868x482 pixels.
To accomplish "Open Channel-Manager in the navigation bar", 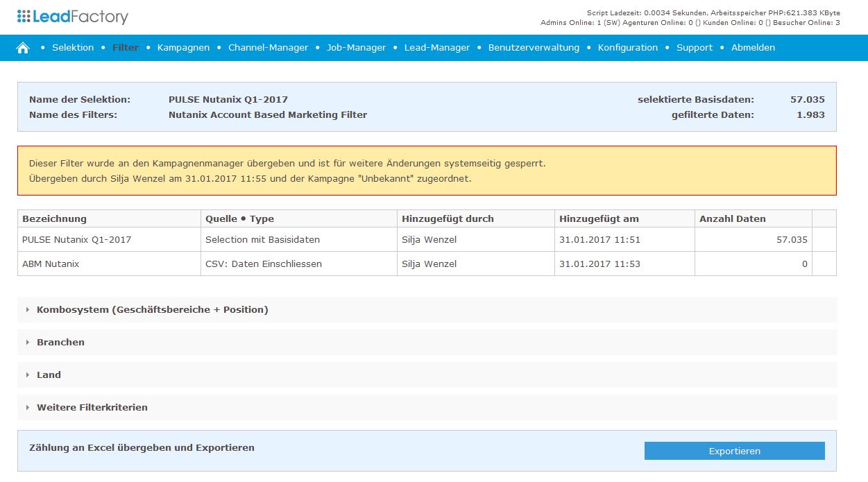I will click(268, 48).
